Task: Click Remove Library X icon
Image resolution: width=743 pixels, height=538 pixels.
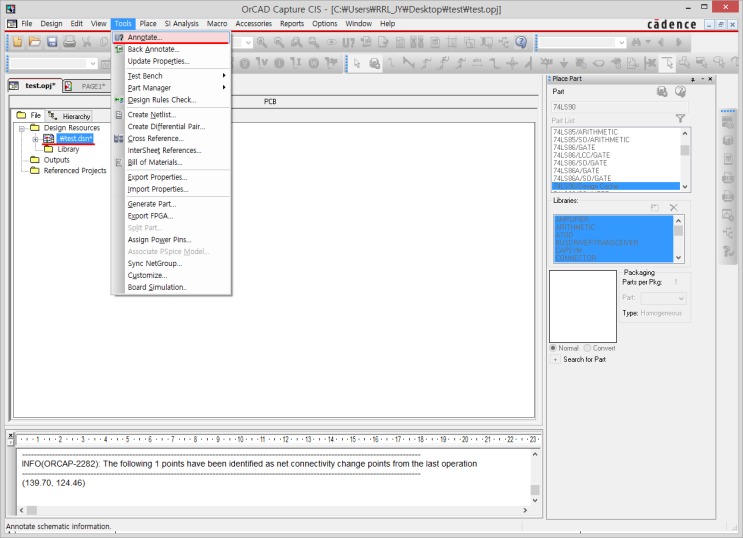Action: pos(673,208)
